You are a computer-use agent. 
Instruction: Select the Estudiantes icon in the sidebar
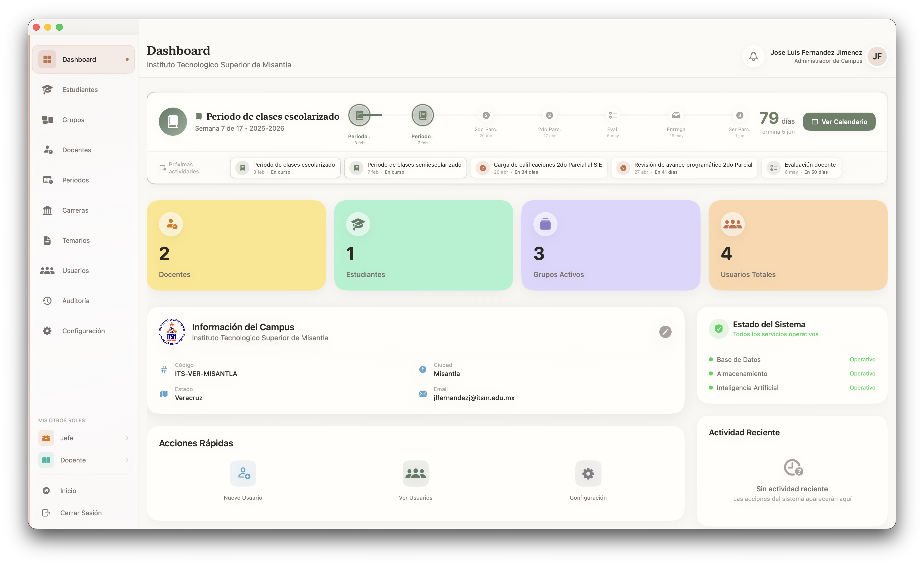[x=47, y=89]
